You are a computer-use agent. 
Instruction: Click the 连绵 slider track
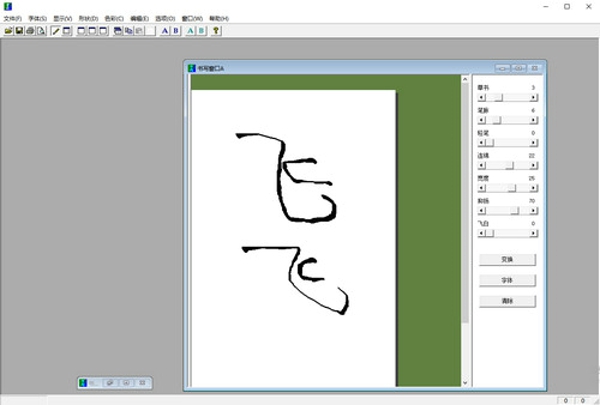pyautogui.click(x=495, y=165)
